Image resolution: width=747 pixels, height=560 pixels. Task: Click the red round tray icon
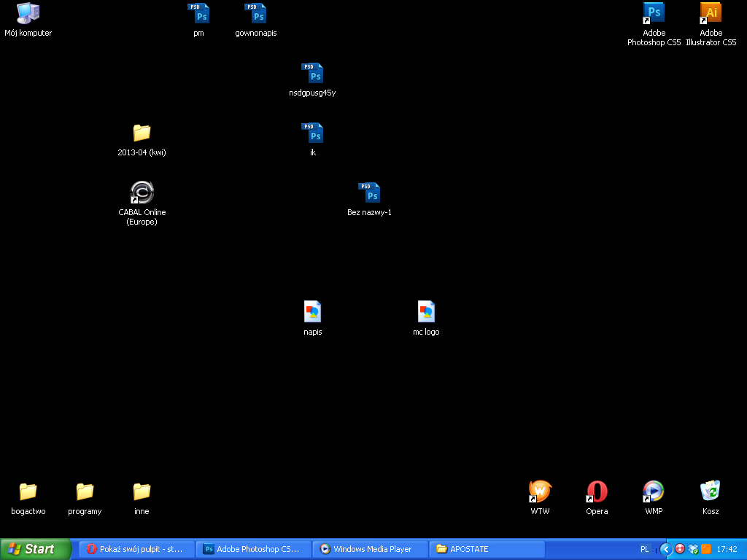(681, 549)
